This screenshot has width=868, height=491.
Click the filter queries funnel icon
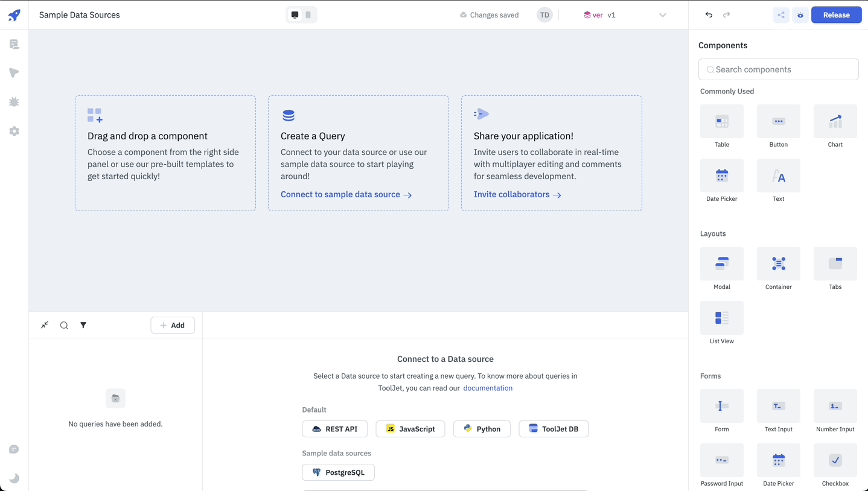click(83, 325)
